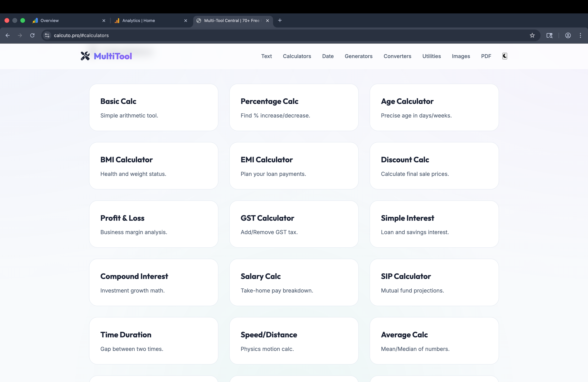Open the Percentage Calc card
588x382 pixels.
point(294,107)
